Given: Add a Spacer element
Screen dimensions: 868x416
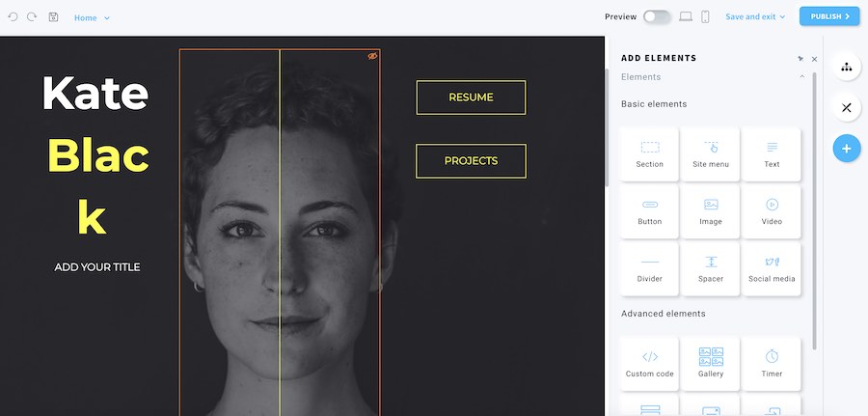Looking at the screenshot, I should point(710,268).
